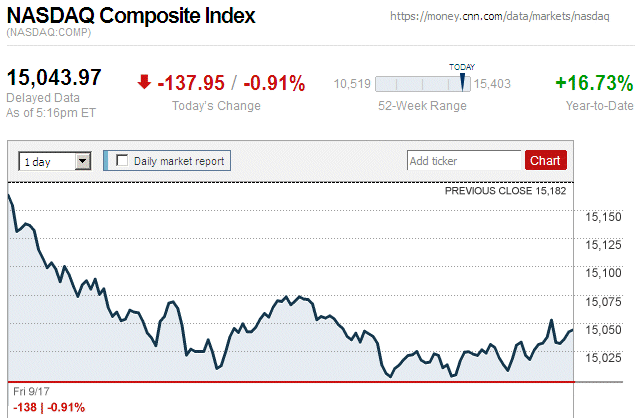
Task: Click the Delayed Data notice text
Action: [x=41, y=98]
